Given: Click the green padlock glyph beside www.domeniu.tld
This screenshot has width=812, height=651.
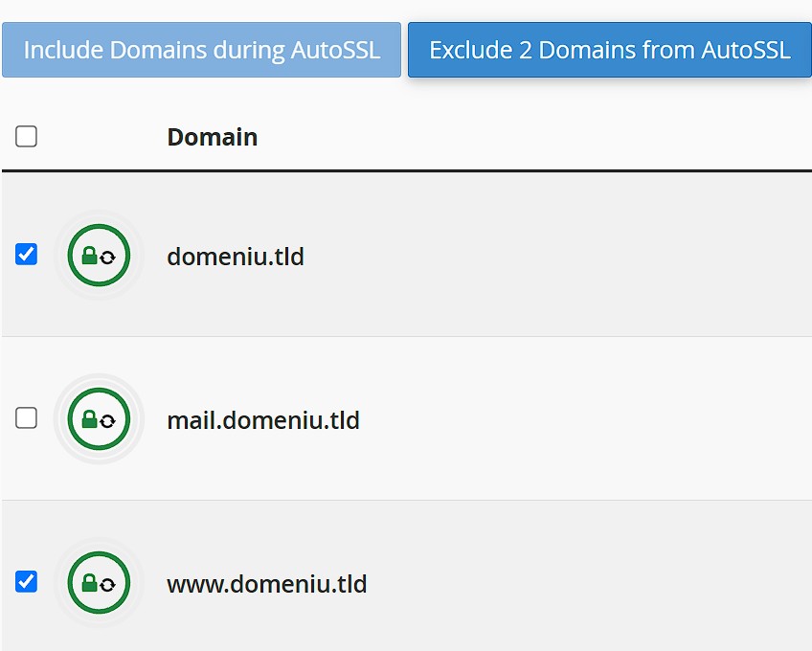Looking at the screenshot, I should pos(89,584).
